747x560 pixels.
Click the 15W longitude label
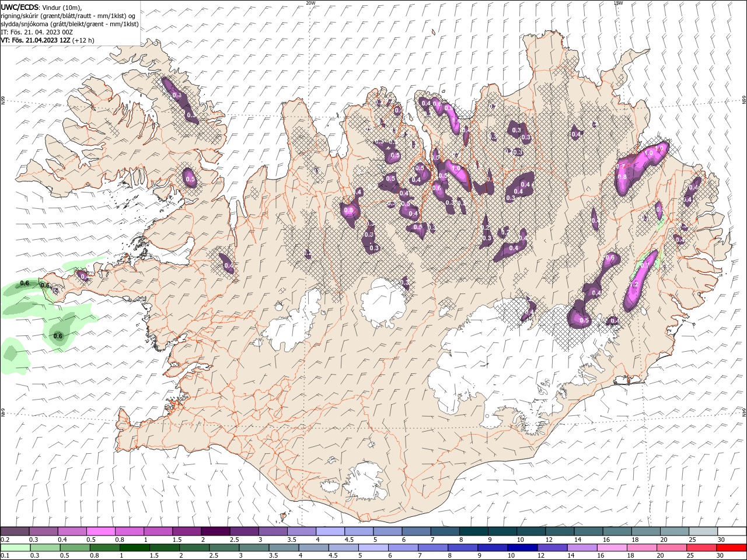click(x=618, y=3)
